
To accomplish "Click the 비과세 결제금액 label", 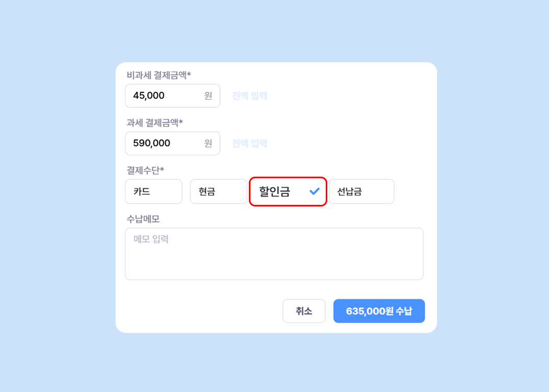I will (158, 75).
